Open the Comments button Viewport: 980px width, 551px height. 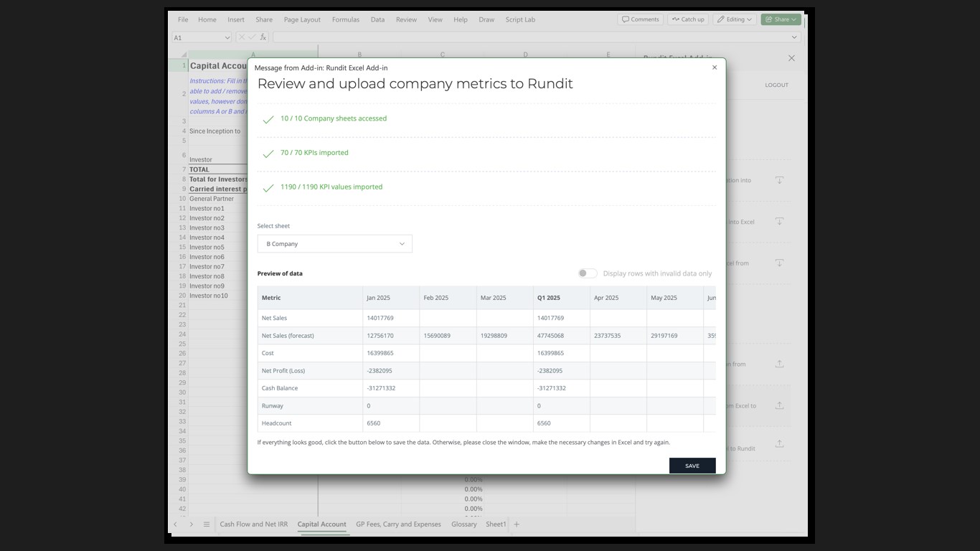click(641, 19)
